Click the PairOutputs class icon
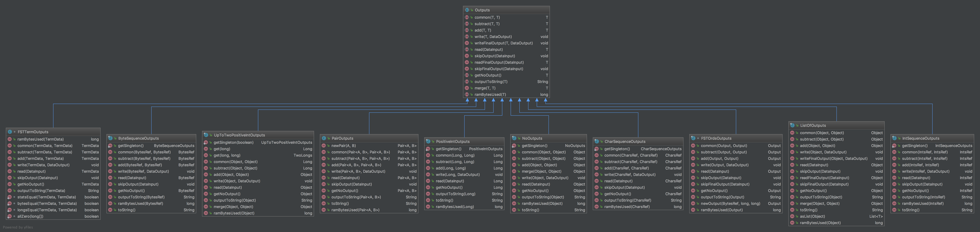This screenshot has height=232, width=980. (x=324, y=138)
